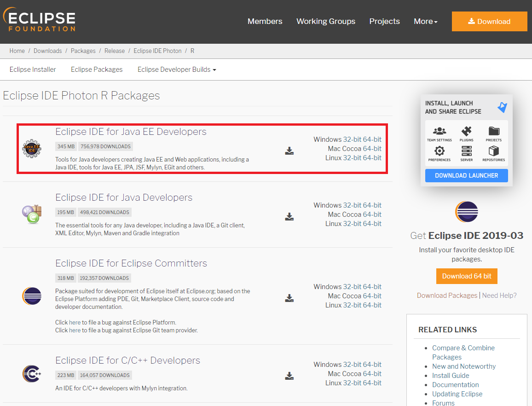
Task: Click the Java Developers package icon
Action: coord(32,214)
